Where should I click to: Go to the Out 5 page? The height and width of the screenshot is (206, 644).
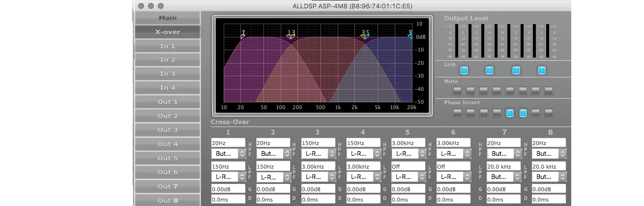click(167, 158)
